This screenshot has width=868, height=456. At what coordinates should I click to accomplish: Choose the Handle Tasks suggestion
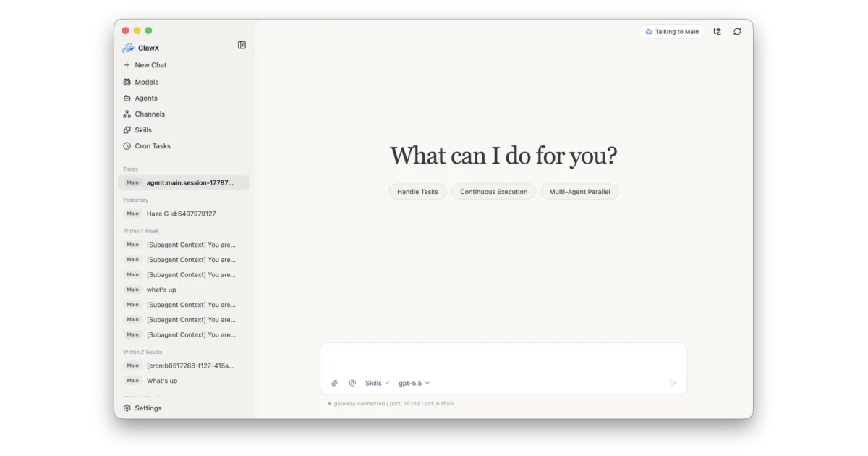[417, 192]
